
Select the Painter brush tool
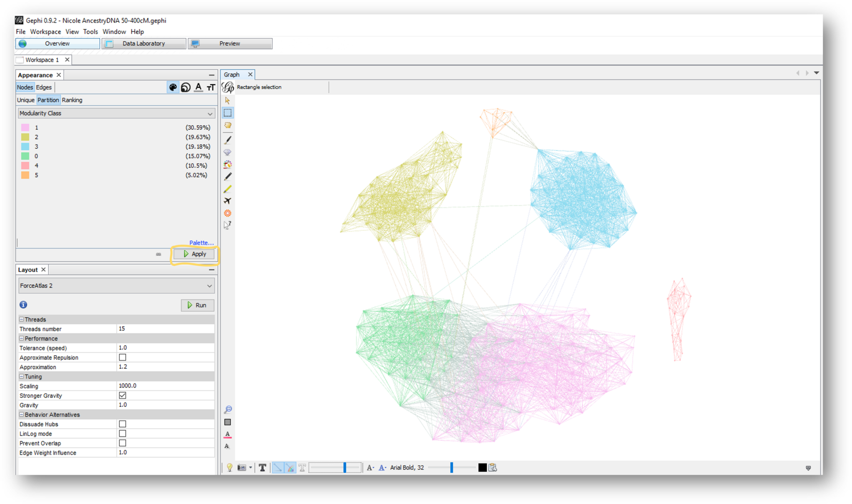pos(228,140)
